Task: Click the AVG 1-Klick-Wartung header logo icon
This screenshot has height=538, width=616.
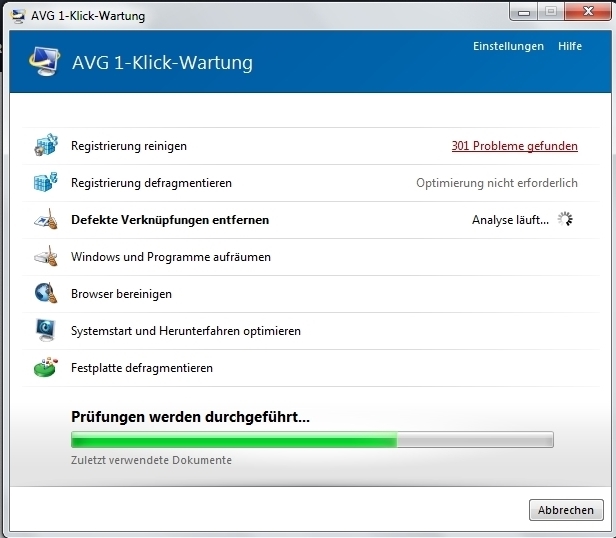Action: click(44, 61)
